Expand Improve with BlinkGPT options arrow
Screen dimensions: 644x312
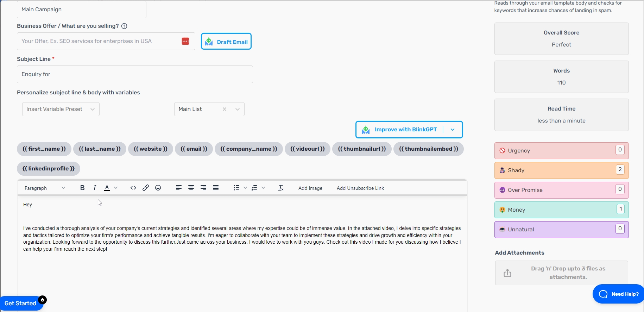pyautogui.click(x=453, y=130)
